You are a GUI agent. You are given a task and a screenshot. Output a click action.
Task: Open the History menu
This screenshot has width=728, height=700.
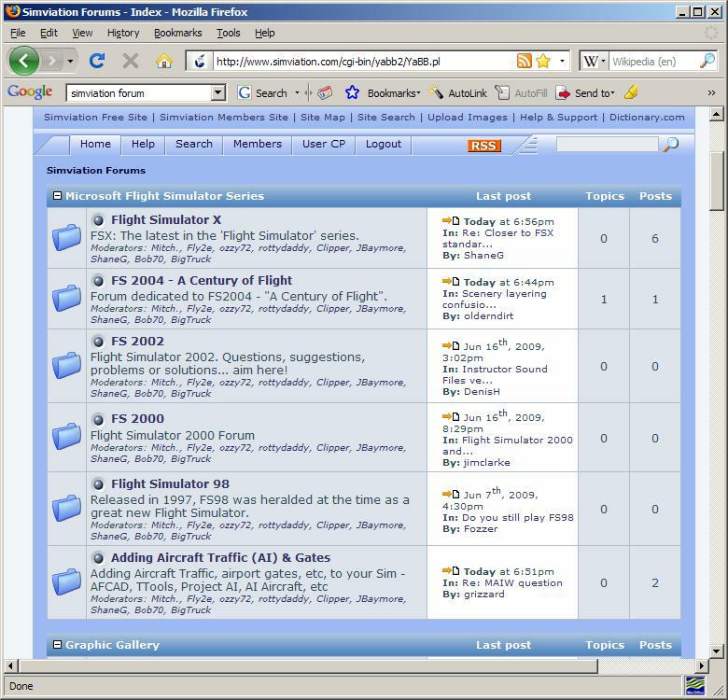pos(123,33)
